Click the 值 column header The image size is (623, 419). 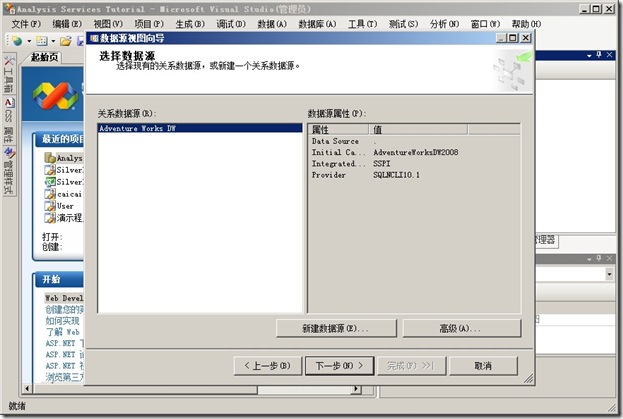pos(418,129)
